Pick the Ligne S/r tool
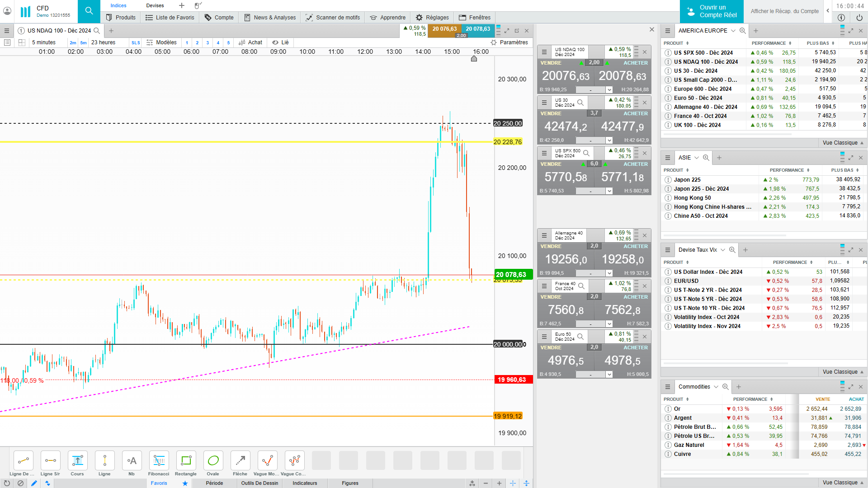This screenshot has width=868, height=488. click(x=50, y=461)
